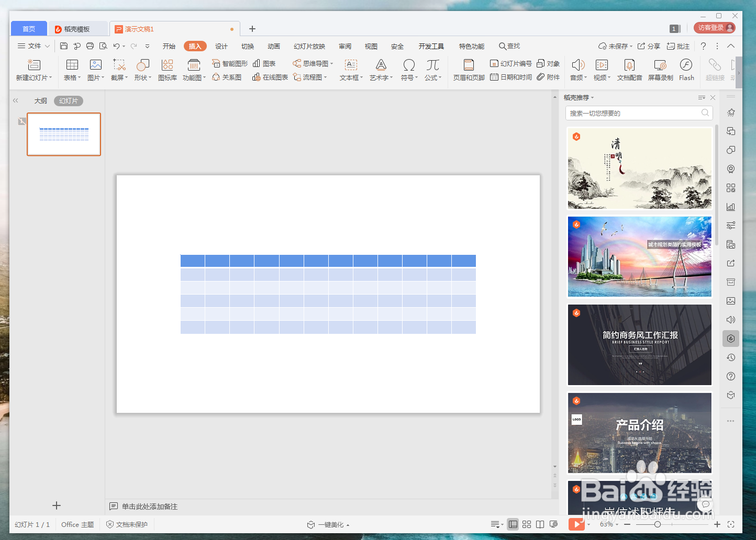Click the zoom in plus button
The image size is (756, 540).
click(x=717, y=524)
